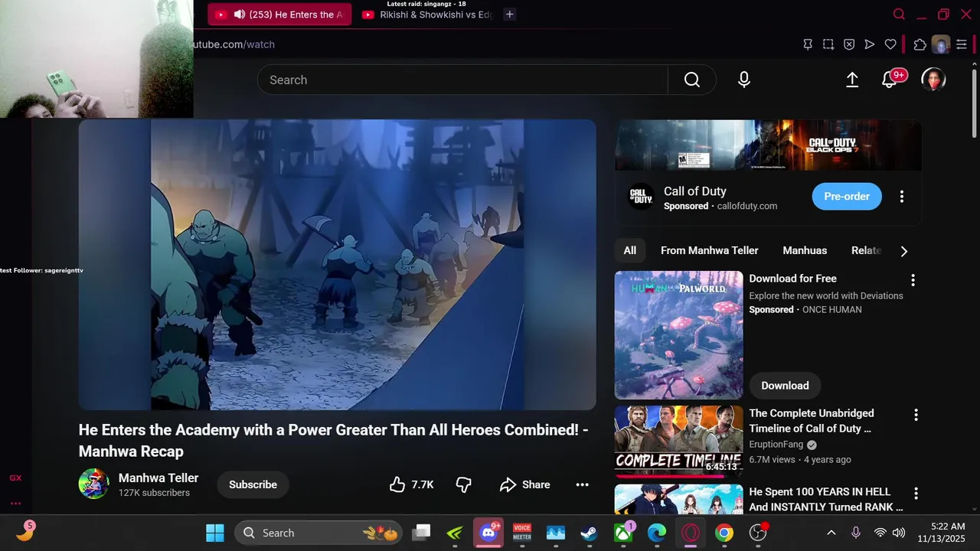
Task: Open Microsoft Edge from the taskbar
Action: tap(657, 533)
